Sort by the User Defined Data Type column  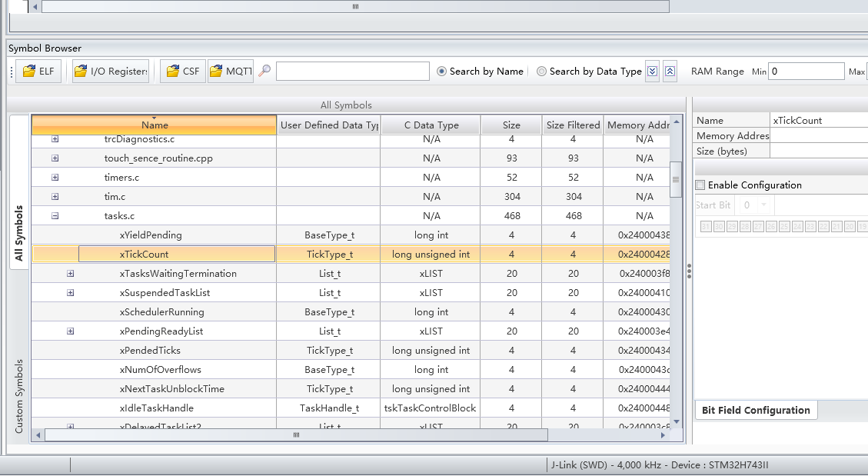329,125
